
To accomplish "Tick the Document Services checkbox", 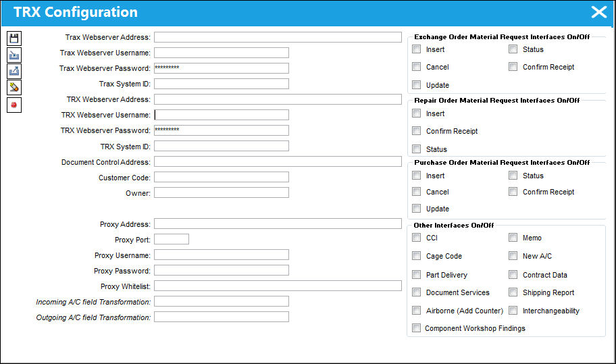I will click(417, 292).
